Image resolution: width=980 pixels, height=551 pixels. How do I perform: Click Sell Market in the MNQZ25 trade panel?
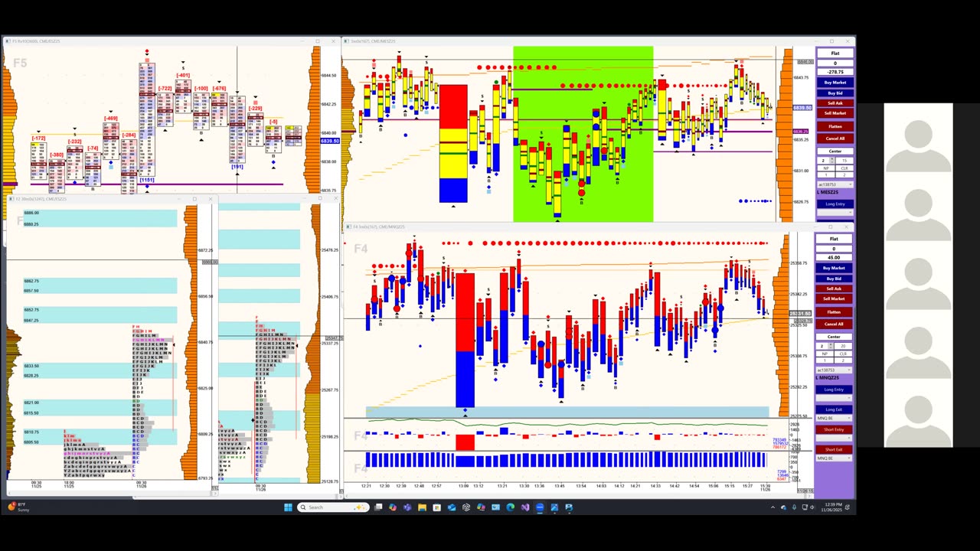pos(834,298)
